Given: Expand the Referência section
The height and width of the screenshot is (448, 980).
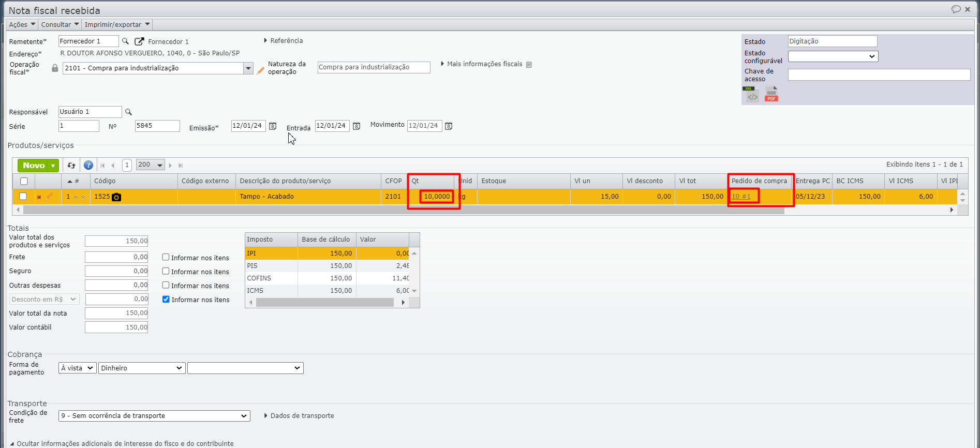Looking at the screenshot, I should [284, 40].
